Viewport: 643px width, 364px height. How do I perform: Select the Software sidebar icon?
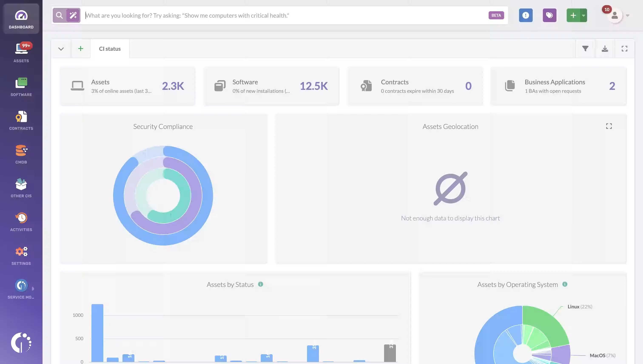[x=21, y=86]
